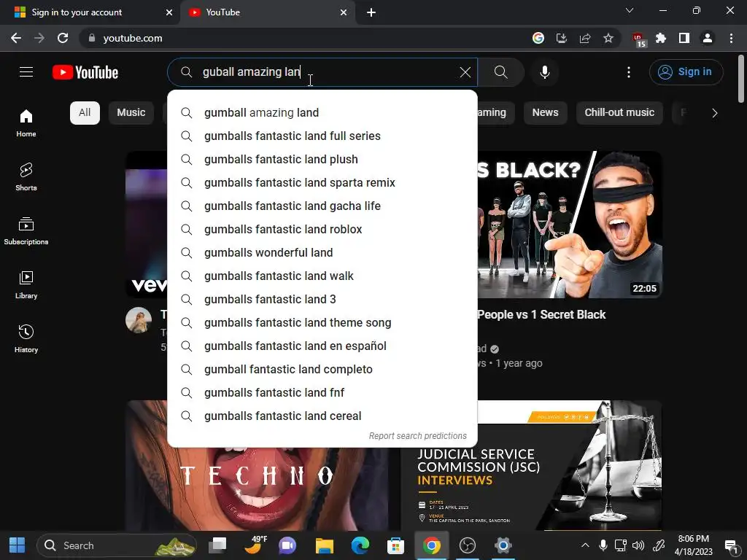Open YouTube settings three-dot menu

629,72
